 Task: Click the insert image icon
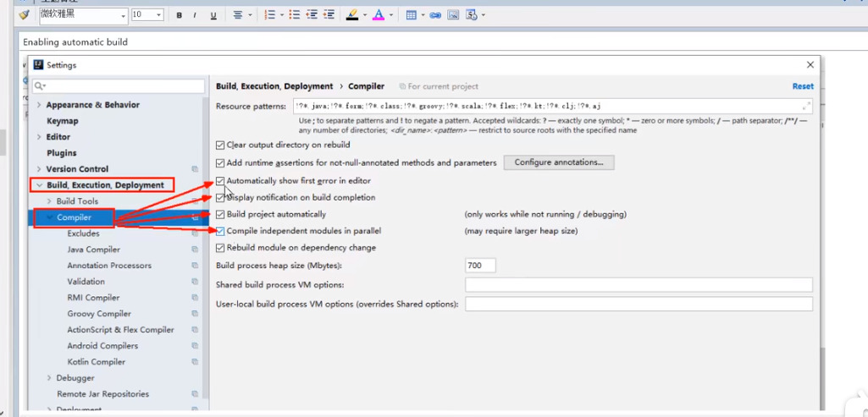(x=453, y=15)
